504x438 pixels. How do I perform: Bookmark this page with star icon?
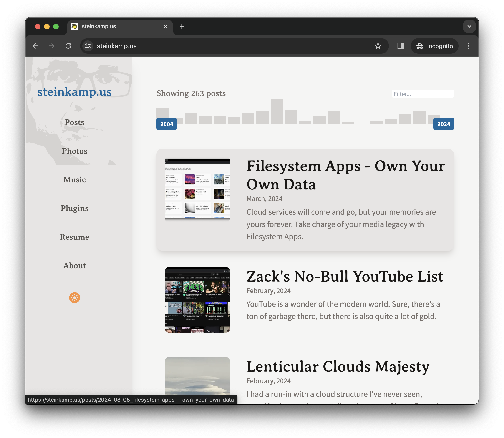(378, 46)
